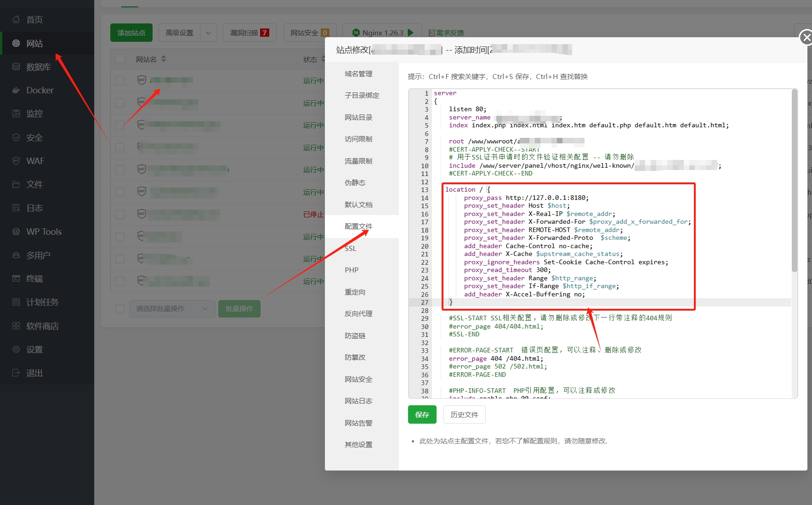Viewport: 812px width, 505px height.
Task: Click the WAF shield of the stopped site row
Action: pyautogui.click(x=142, y=214)
